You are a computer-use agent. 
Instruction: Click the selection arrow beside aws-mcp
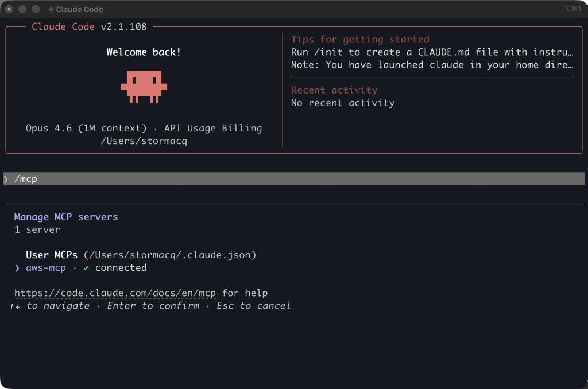pyautogui.click(x=17, y=268)
